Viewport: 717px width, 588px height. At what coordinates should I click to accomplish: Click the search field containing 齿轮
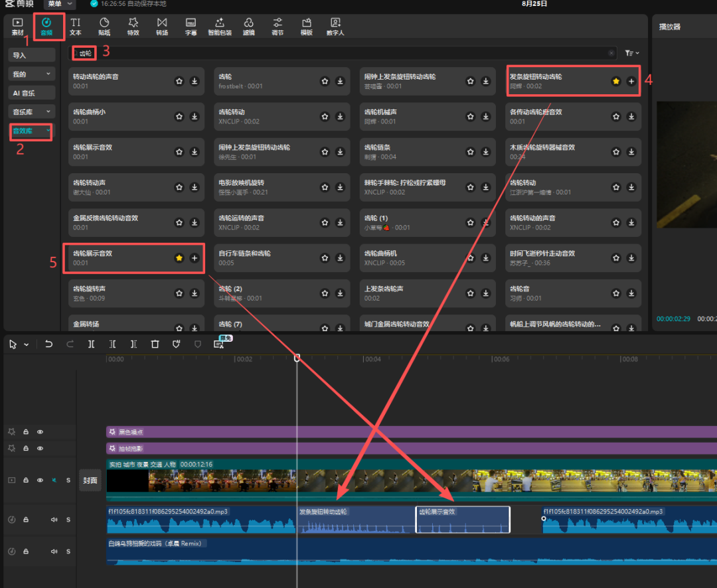click(332, 53)
